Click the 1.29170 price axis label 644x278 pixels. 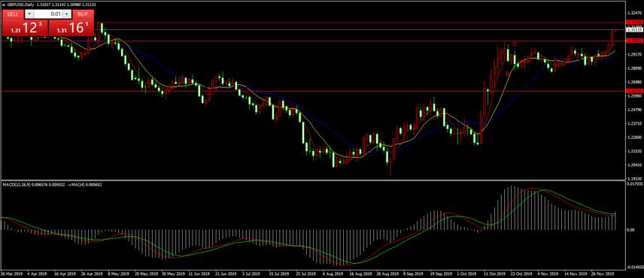point(634,54)
